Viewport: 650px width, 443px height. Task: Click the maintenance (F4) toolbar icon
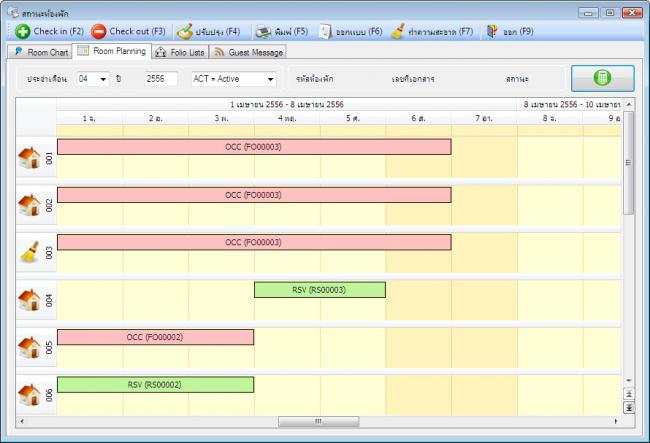[185, 31]
